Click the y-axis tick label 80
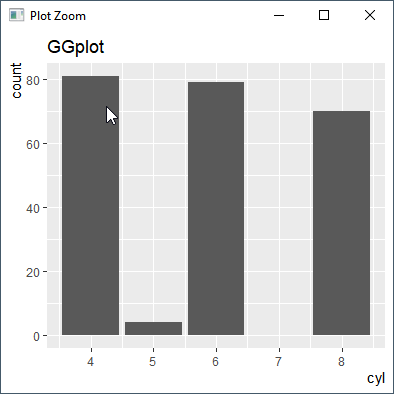Viewport: 394px width, 394px height. click(33, 80)
